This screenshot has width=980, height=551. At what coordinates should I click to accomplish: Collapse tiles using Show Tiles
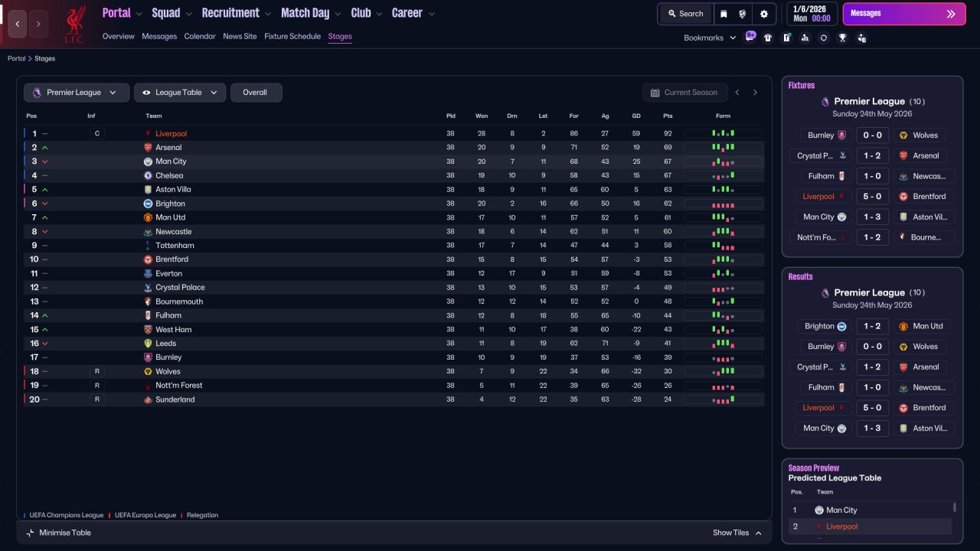pos(737,533)
